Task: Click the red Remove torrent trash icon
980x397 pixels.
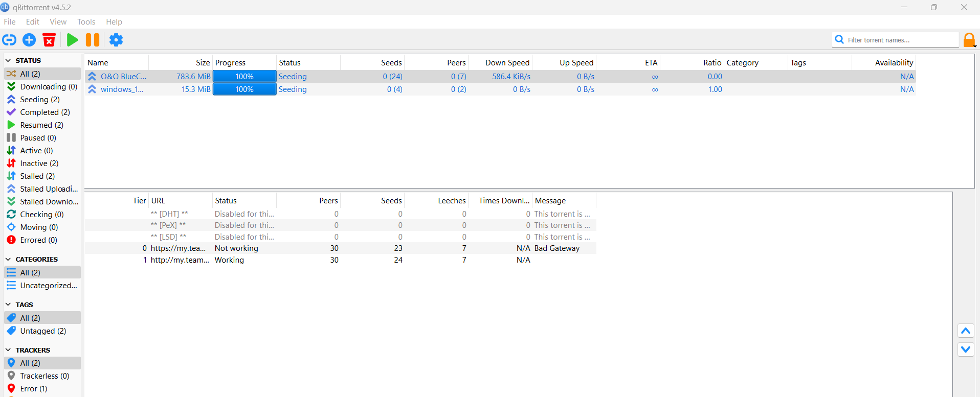Action: pos(49,40)
